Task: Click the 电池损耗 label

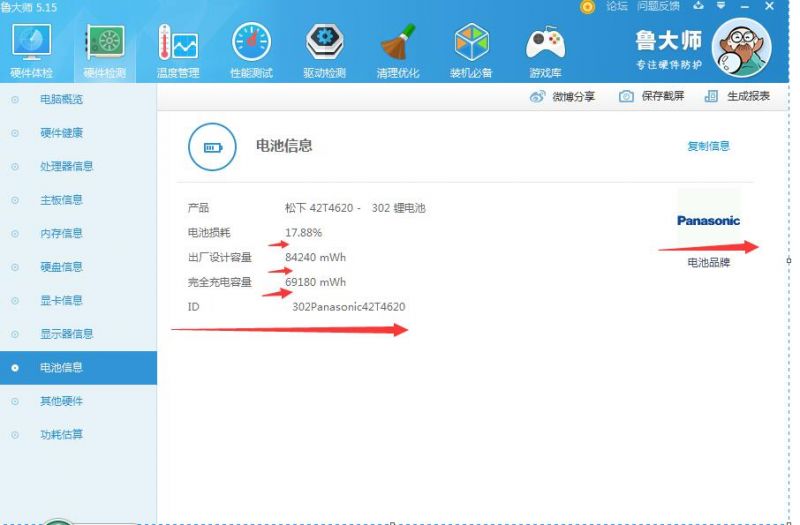Action: pos(209,233)
